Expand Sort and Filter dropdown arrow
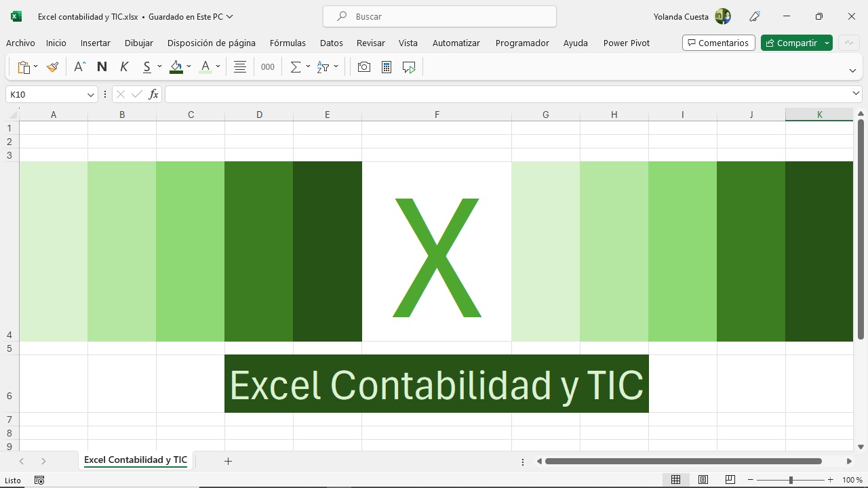This screenshot has height=488, width=868. click(x=336, y=67)
